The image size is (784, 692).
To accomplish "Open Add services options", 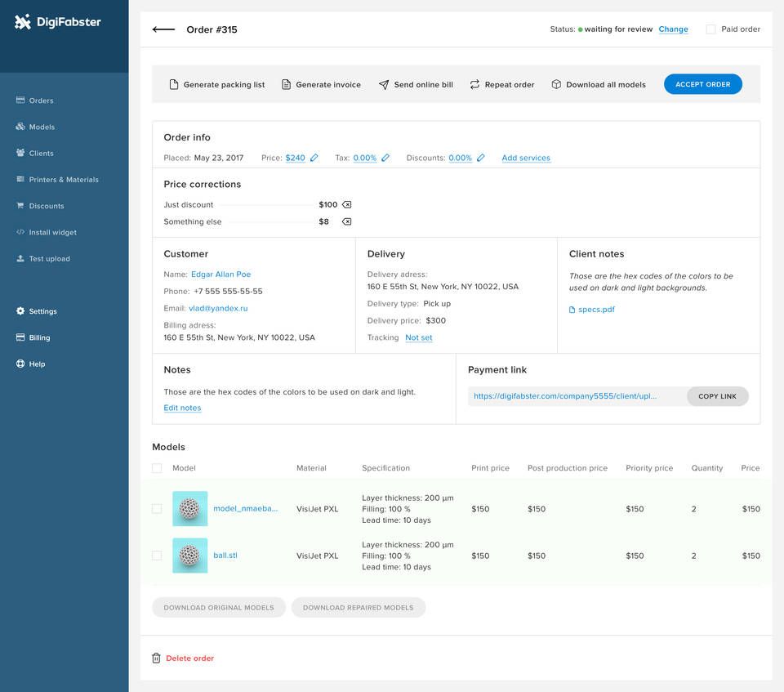I will (525, 158).
